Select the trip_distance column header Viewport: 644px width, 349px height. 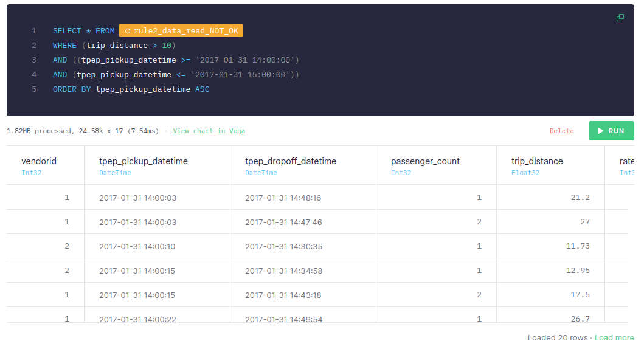pyautogui.click(x=537, y=161)
